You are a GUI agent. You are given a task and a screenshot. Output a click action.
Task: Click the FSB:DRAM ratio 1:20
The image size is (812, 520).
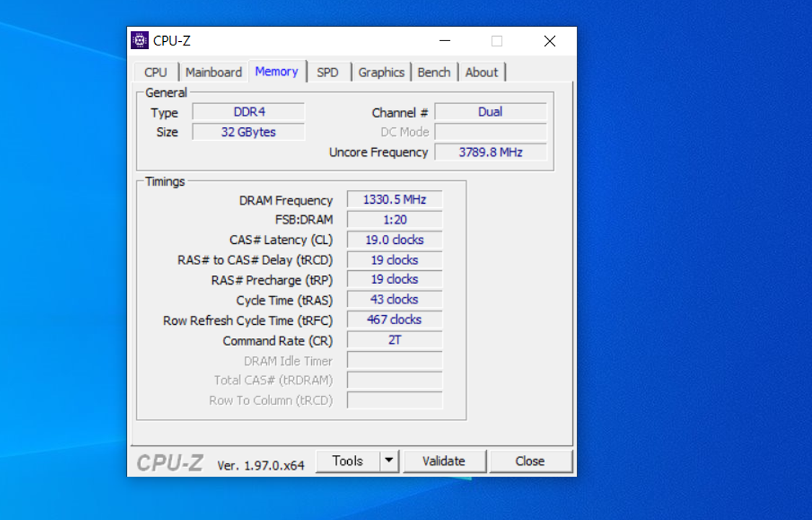pyautogui.click(x=395, y=220)
